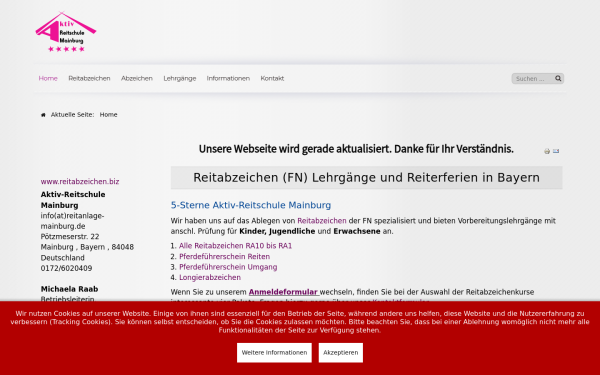Open the Reitabzeichen menu item

[89, 78]
